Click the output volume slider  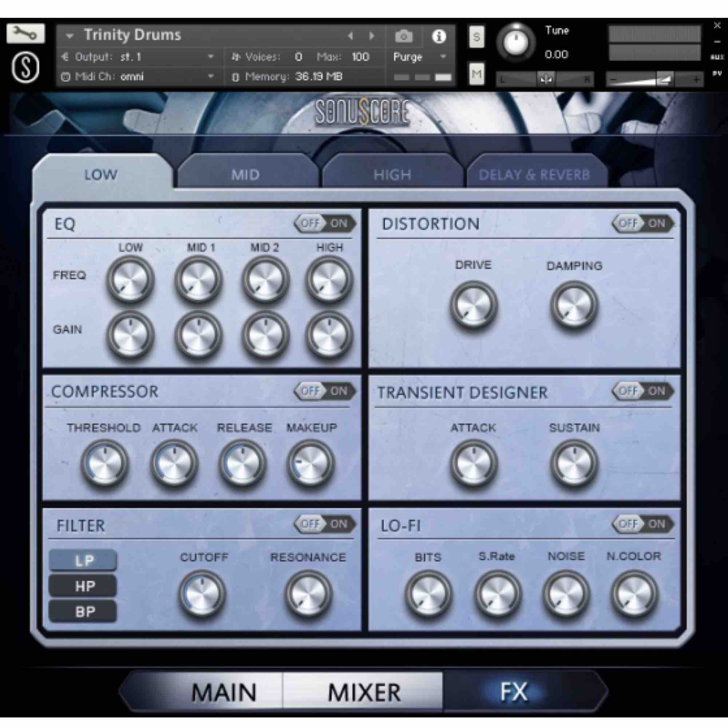[654, 79]
